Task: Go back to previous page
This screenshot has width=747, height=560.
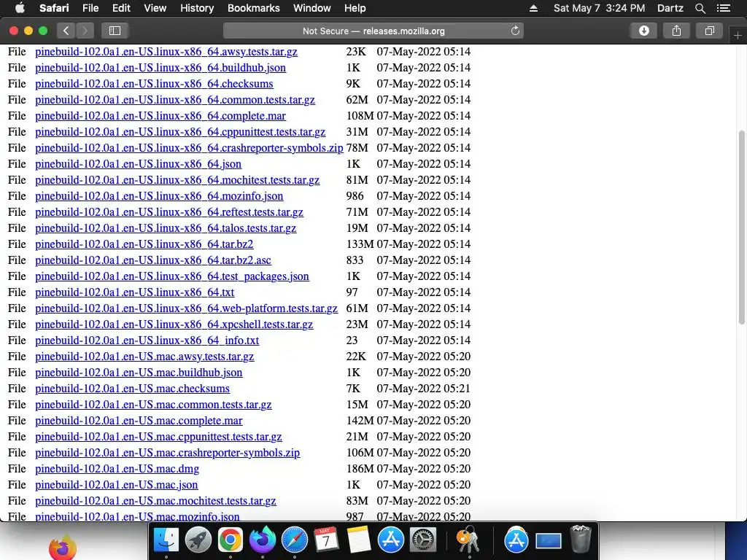Action: 66,31
